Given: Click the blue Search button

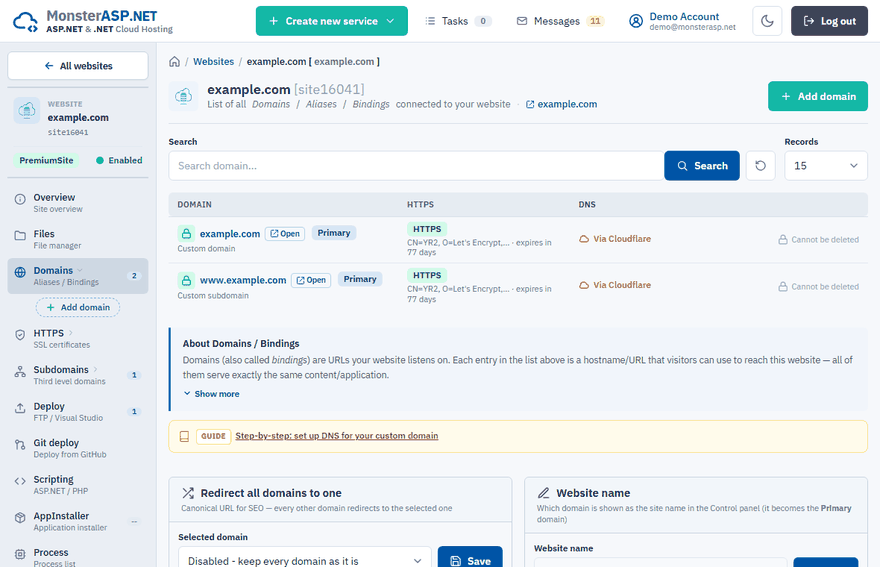Looking at the screenshot, I should (702, 166).
